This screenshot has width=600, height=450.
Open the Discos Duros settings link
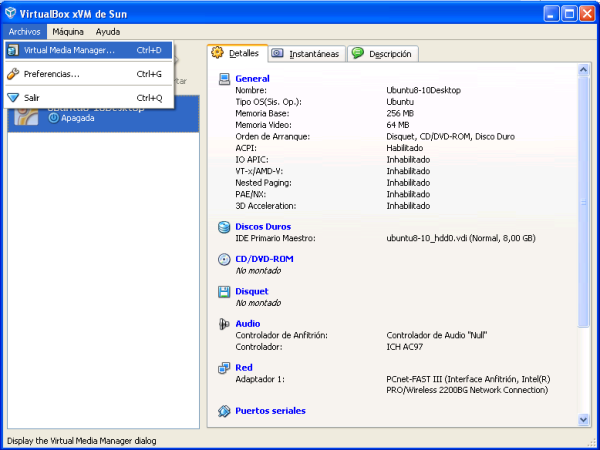coord(263,227)
